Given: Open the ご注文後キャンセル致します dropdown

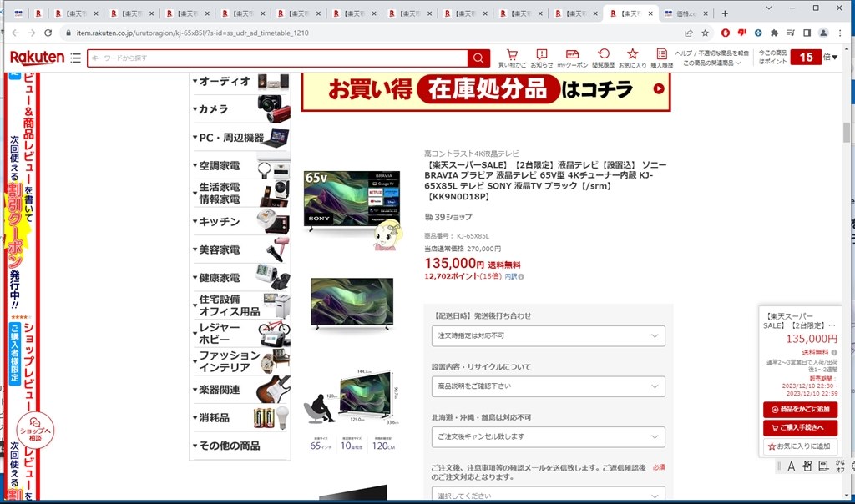Looking at the screenshot, I should coord(548,437).
